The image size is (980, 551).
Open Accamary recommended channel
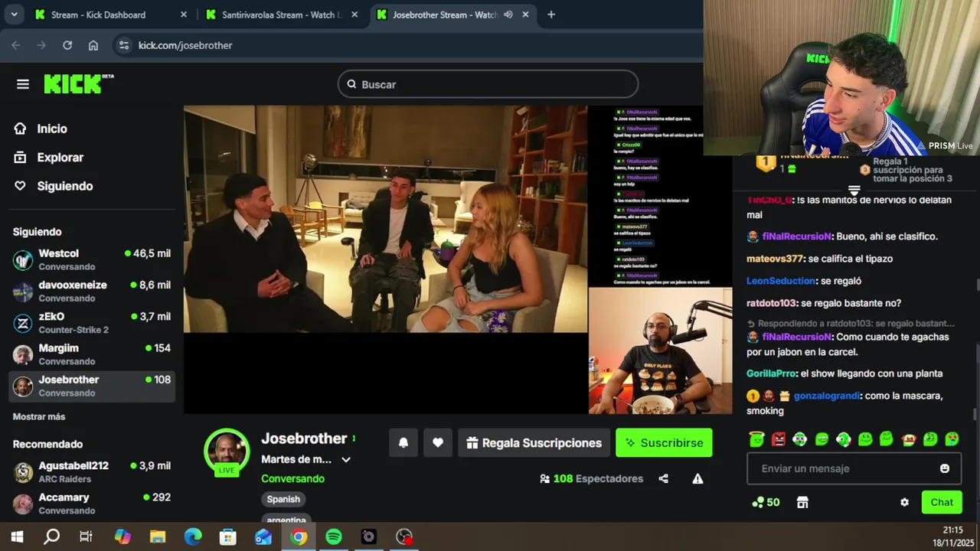coord(92,503)
